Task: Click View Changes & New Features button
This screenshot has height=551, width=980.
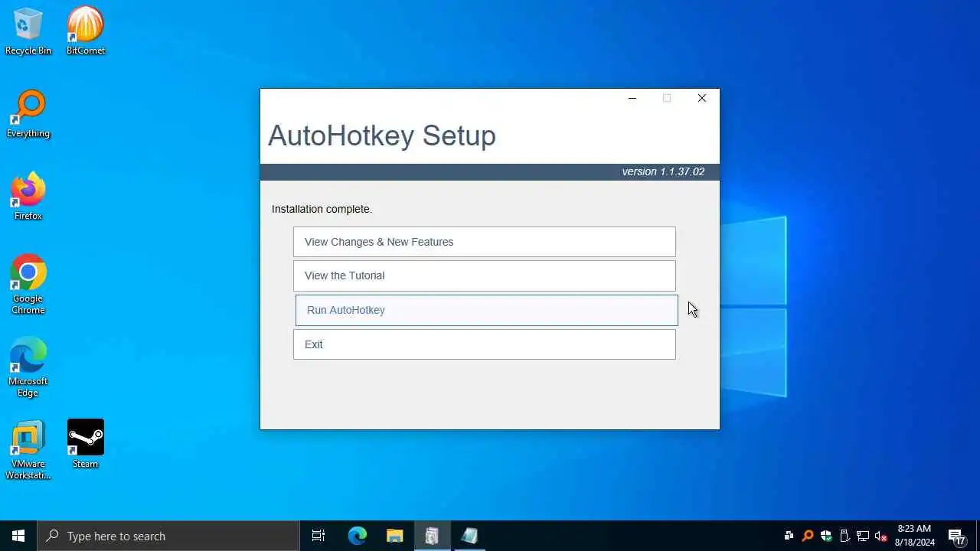Action: 484,242
